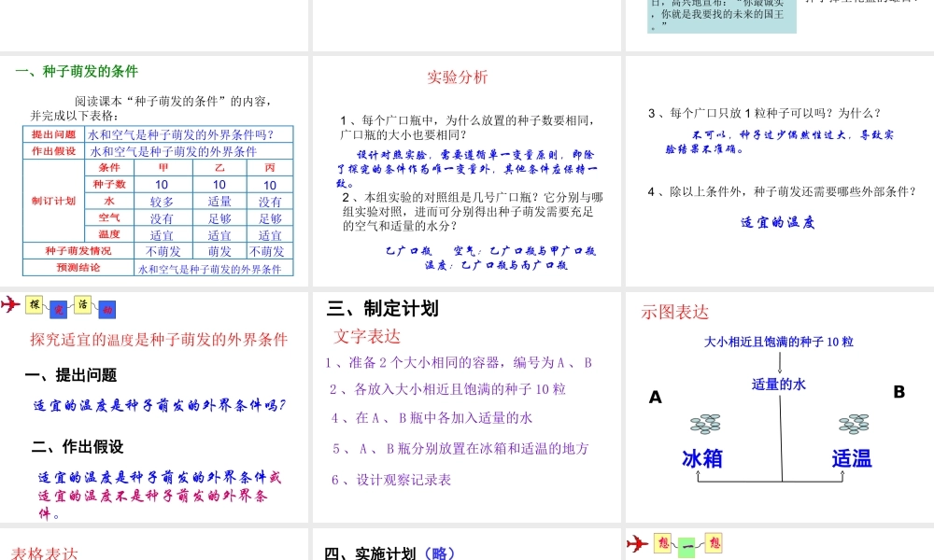
Task: Click step 4、在 A、B 瓶中各加入适量的水
Action: pyautogui.click(x=432, y=418)
